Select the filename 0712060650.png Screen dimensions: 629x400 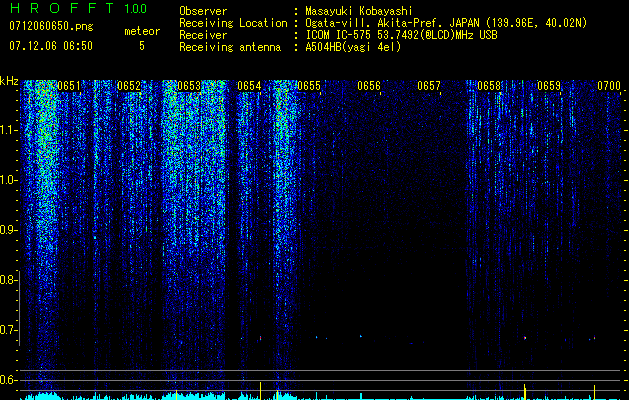51,26
